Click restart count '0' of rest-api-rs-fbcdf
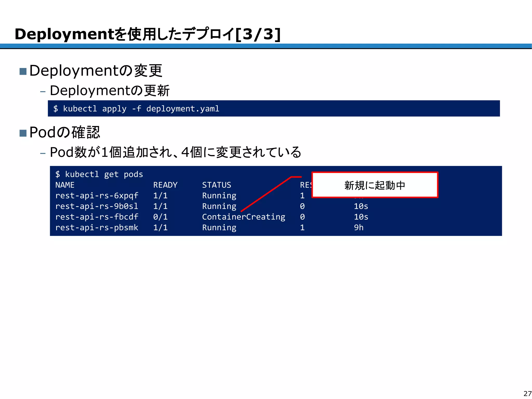The width and height of the screenshot is (532, 399). tap(302, 217)
